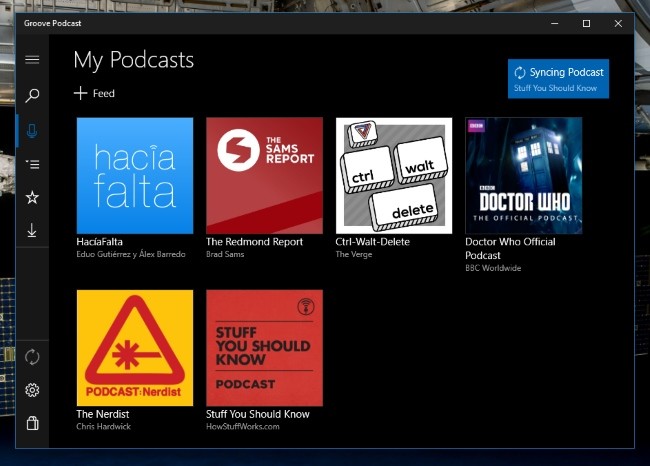Click The Redmond Report title text
650x466 pixels.
click(x=255, y=242)
